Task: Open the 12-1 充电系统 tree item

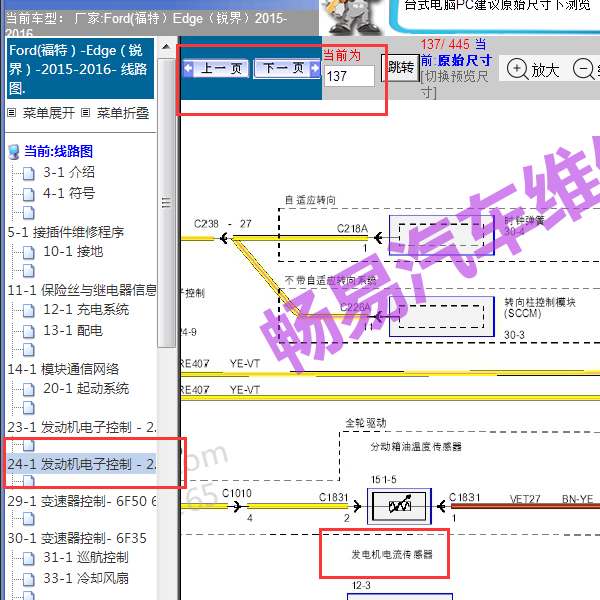Action: point(86,310)
